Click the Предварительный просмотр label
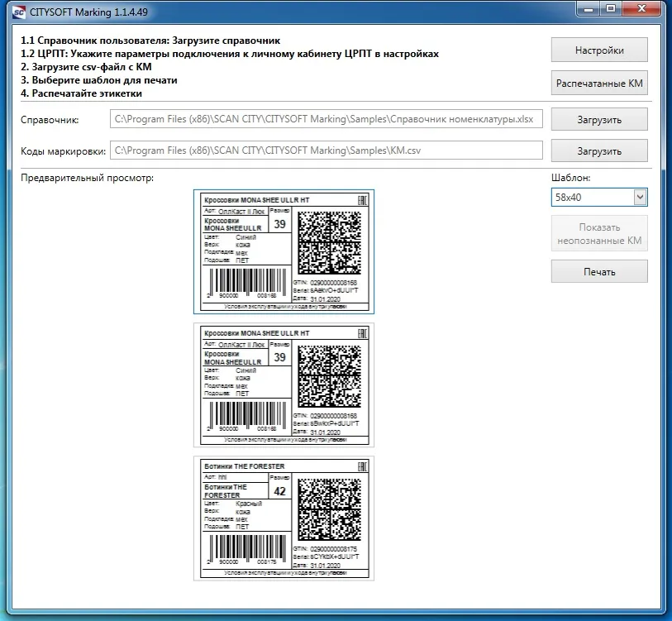Image resolution: width=672 pixels, height=621 pixels. [87, 178]
